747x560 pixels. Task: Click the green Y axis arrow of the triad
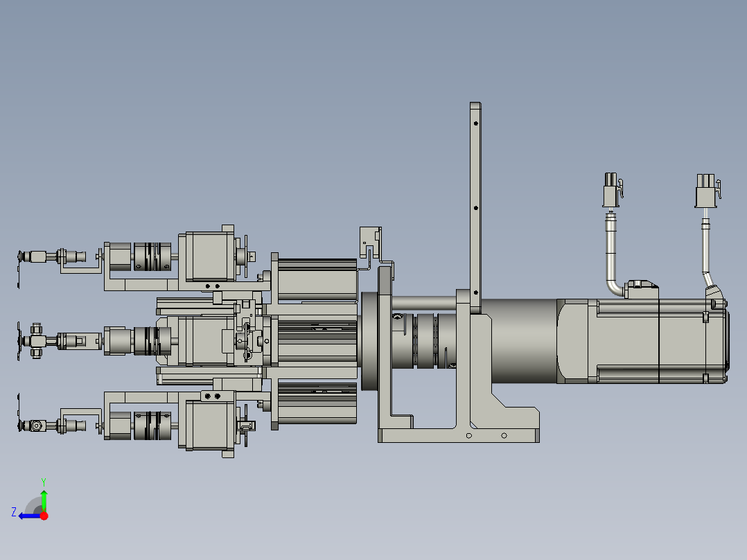pyautogui.click(x=44, y=500)
